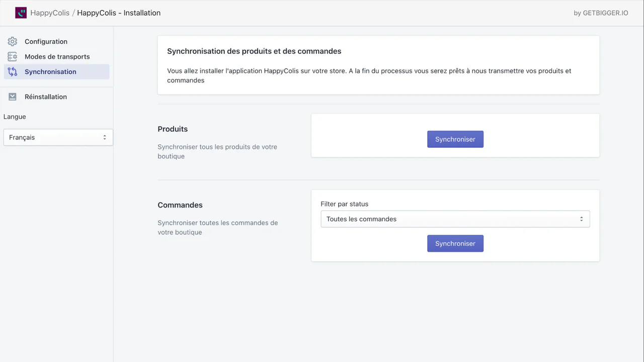The width and height of the screenshot is (644, 362).
Task: Expand the Toutes les commandes status filter
Action: pyautogui.click(x=455, y=219)
